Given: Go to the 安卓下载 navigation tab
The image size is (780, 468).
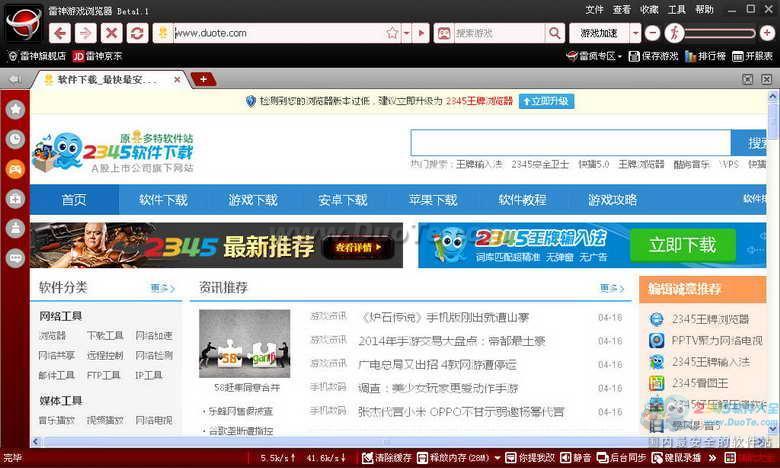Looking at the screenshot, I should pos(343,200).
